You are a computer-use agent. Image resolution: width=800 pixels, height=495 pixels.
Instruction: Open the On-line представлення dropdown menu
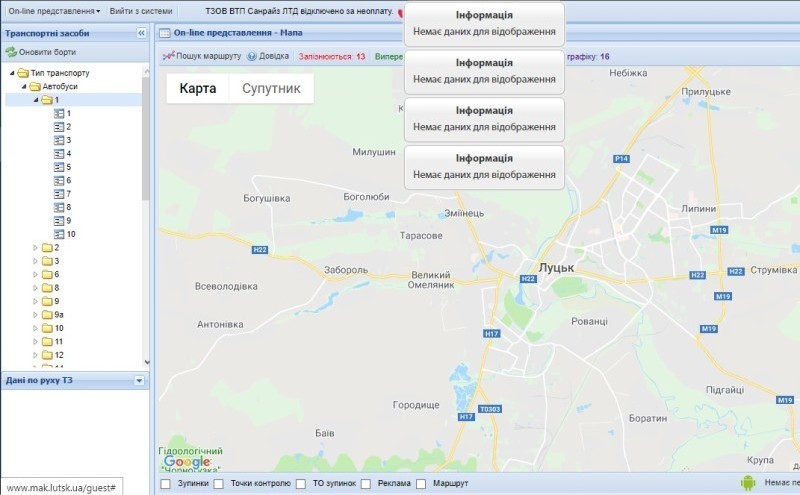[54, 11]
